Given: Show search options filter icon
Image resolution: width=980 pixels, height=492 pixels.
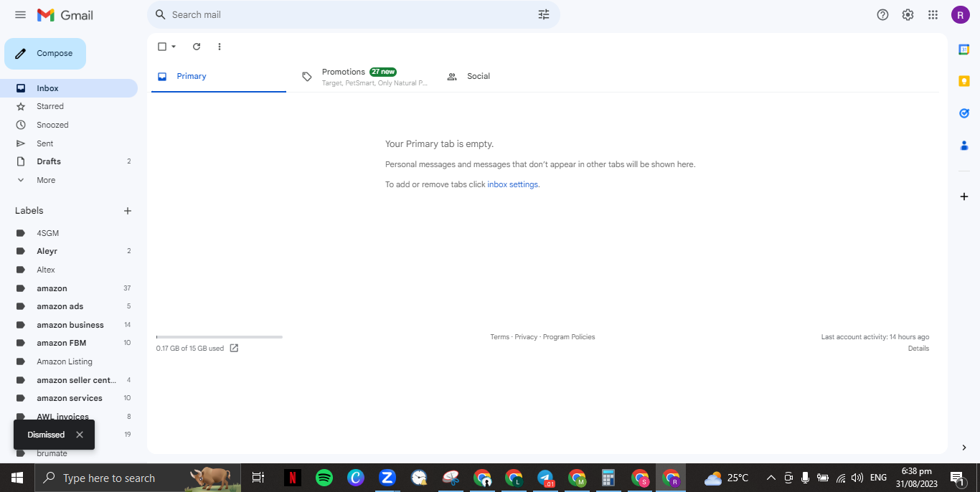Looking at the screenshot, I should click(x=544, y=14).
